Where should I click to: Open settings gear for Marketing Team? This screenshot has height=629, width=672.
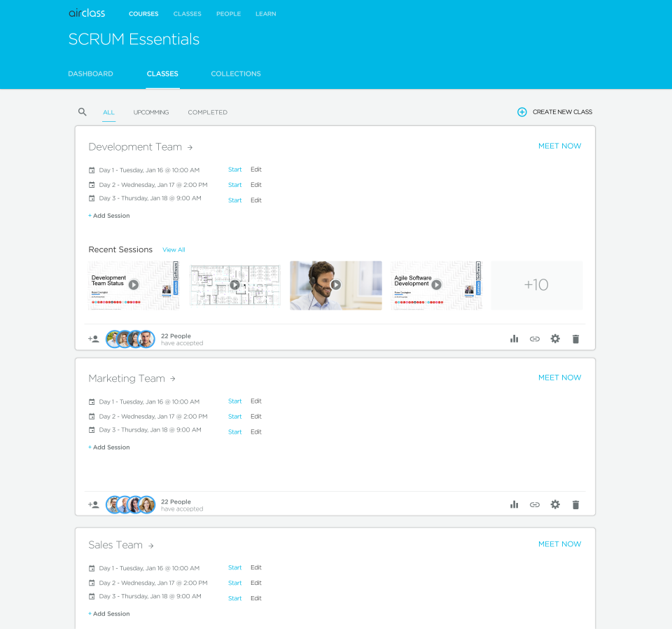(555, 505)
